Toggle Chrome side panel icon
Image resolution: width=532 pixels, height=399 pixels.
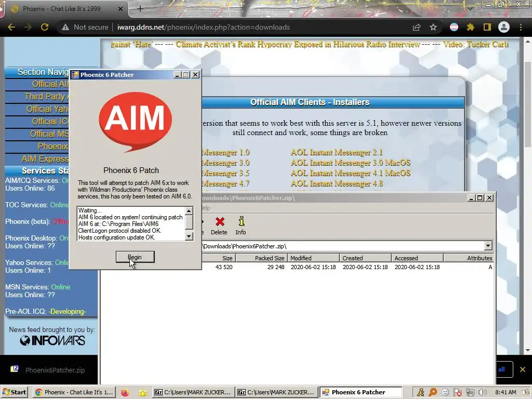pos(487,27)
